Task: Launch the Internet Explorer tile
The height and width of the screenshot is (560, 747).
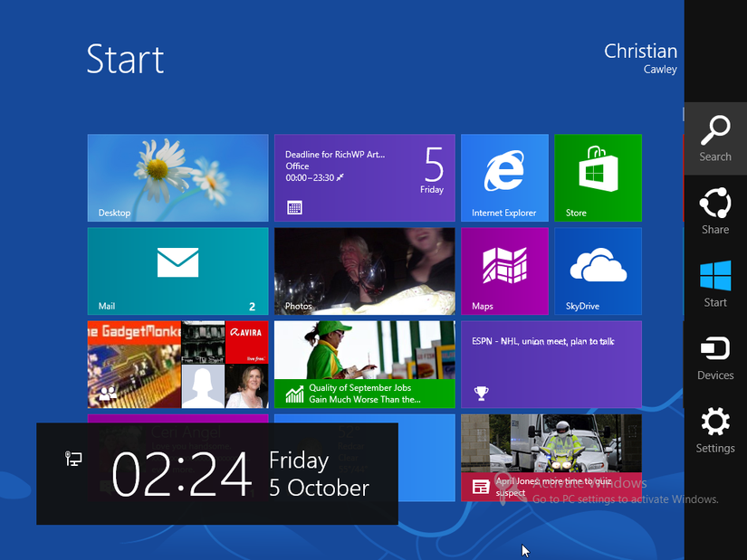Action: pos(504,177)
